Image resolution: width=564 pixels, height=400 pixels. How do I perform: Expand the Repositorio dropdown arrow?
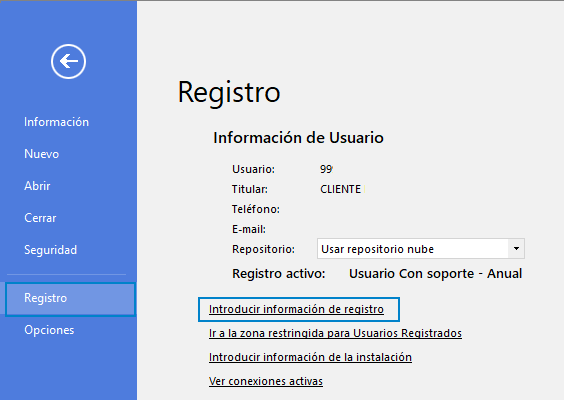coord(516,249)
